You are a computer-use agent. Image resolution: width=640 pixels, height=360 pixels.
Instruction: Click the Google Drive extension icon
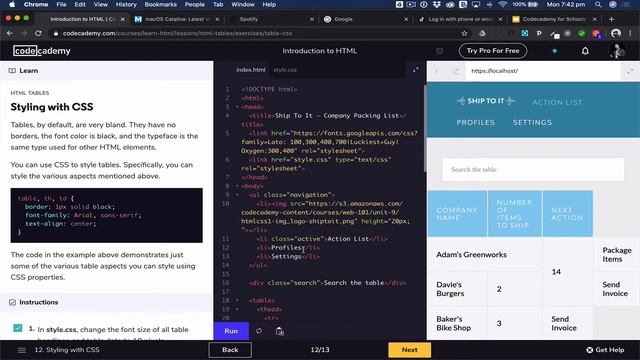point(482,33)
